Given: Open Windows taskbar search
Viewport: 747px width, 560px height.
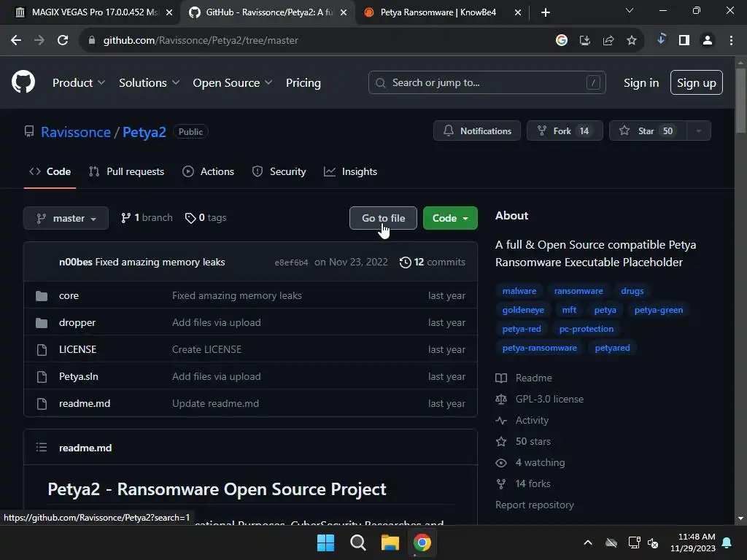Looking at the screenshot, I should (x=357, y=542).
